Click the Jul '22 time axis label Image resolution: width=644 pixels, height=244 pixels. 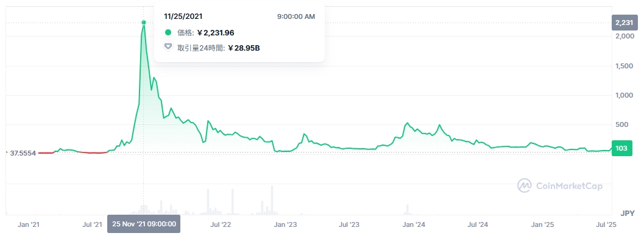pyautogui.click(x=221, y=224)
